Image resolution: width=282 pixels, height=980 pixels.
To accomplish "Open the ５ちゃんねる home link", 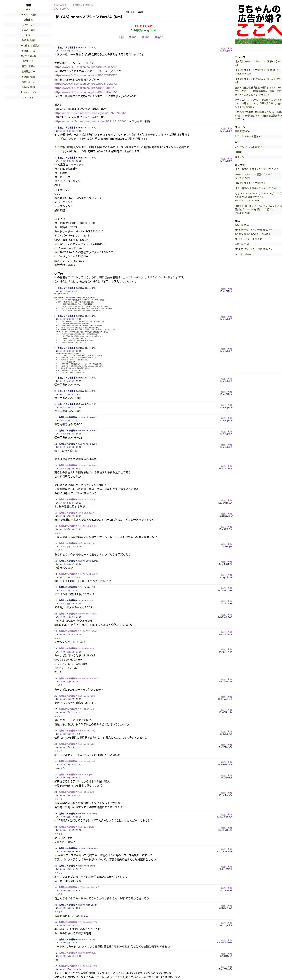I will [x=60, y=5].
